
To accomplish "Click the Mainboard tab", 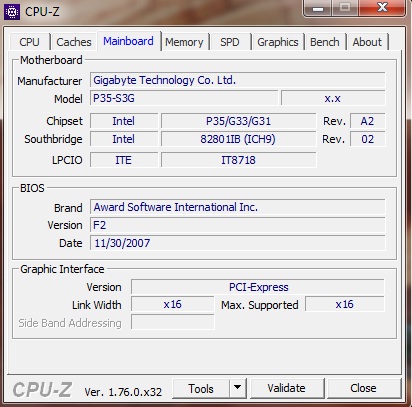I will 128,41.
